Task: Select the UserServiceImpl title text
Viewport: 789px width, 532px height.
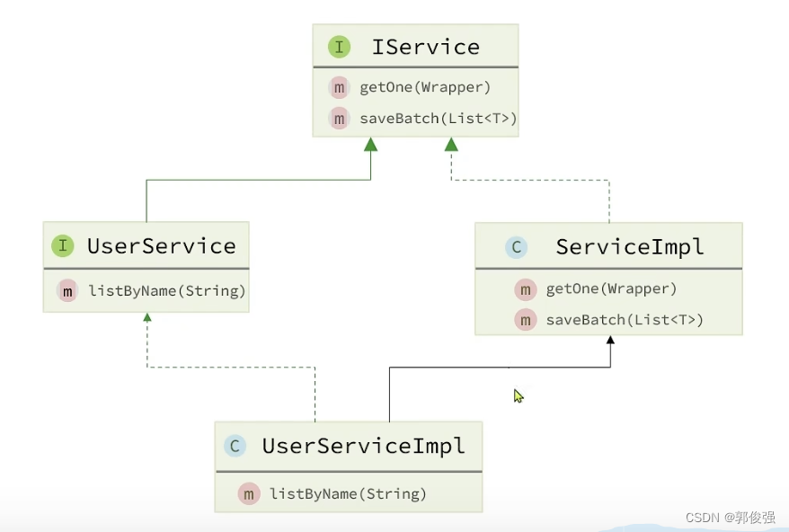Action: point(364,446)
